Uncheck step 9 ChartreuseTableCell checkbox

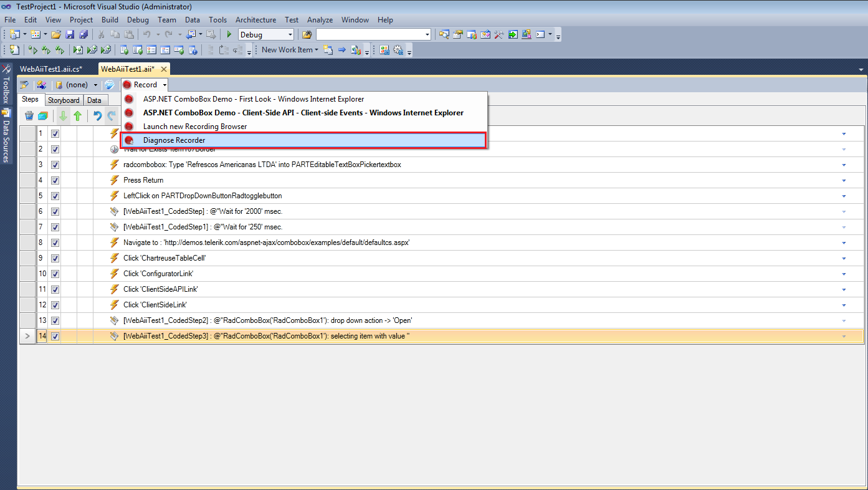pyautogui.click(x=55, y=258)
